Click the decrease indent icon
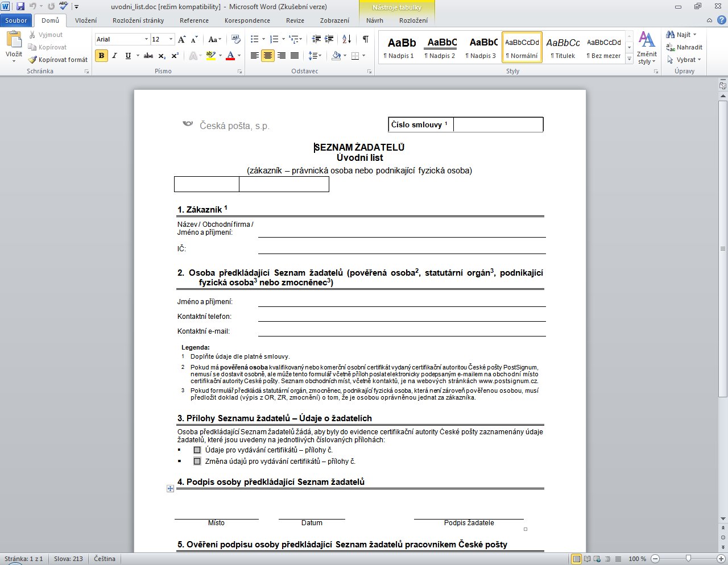This screenshot has height=565, width=728. point(317,39)
